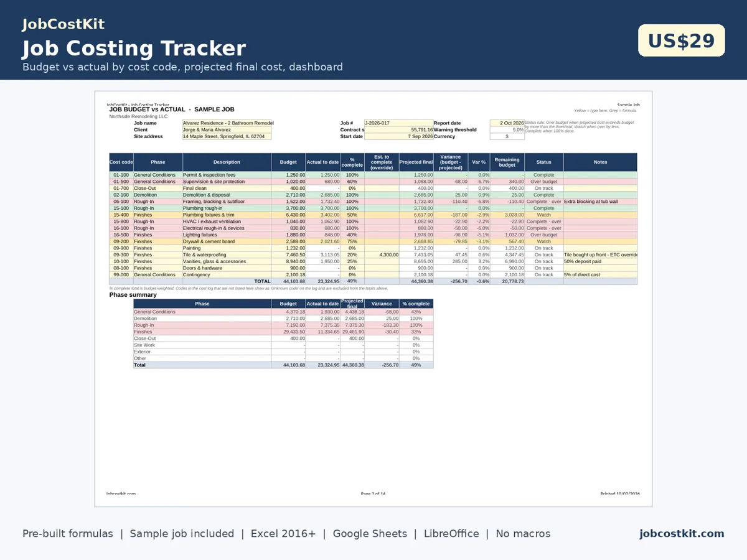Select the Supervision & site protection description cell
This screenshot has width=747, height=560.
click(227, 182)
